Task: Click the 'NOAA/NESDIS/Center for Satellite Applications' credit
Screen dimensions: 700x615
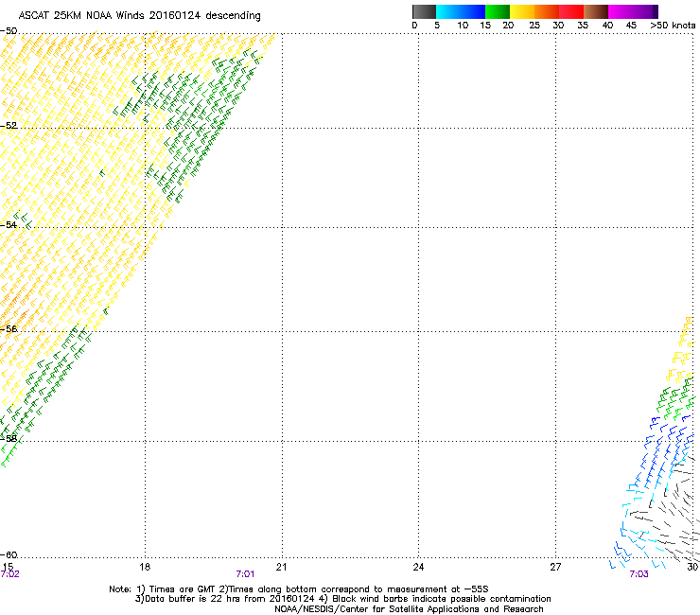Action: pos(377,608)
